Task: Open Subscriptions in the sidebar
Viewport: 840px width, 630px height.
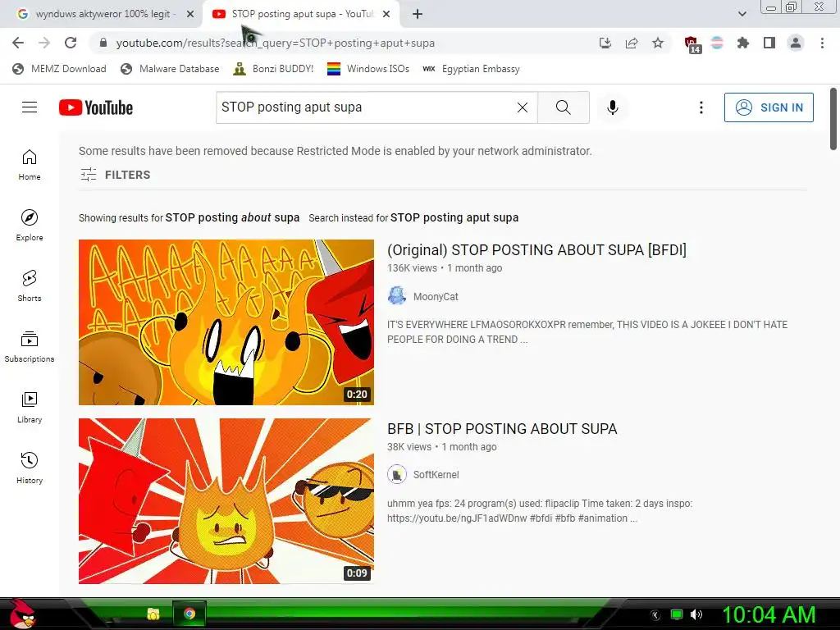Action: click(30, 347)
